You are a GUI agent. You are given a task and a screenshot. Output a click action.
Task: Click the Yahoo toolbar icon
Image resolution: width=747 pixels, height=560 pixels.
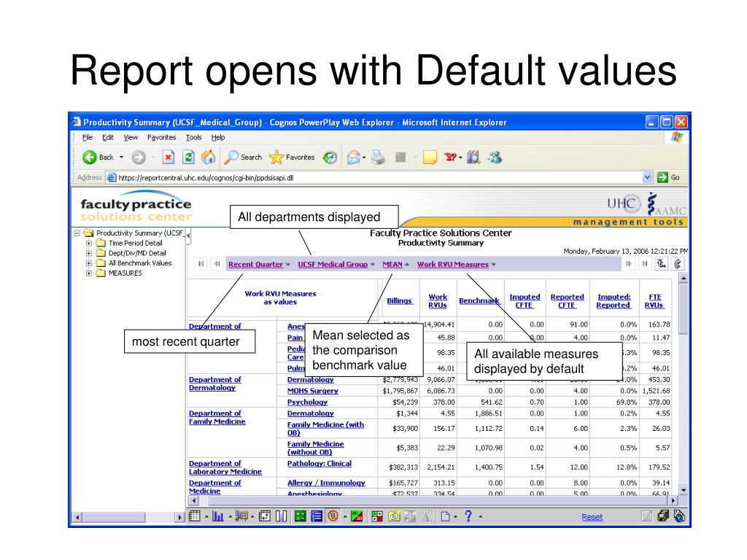tap(450, 157)
